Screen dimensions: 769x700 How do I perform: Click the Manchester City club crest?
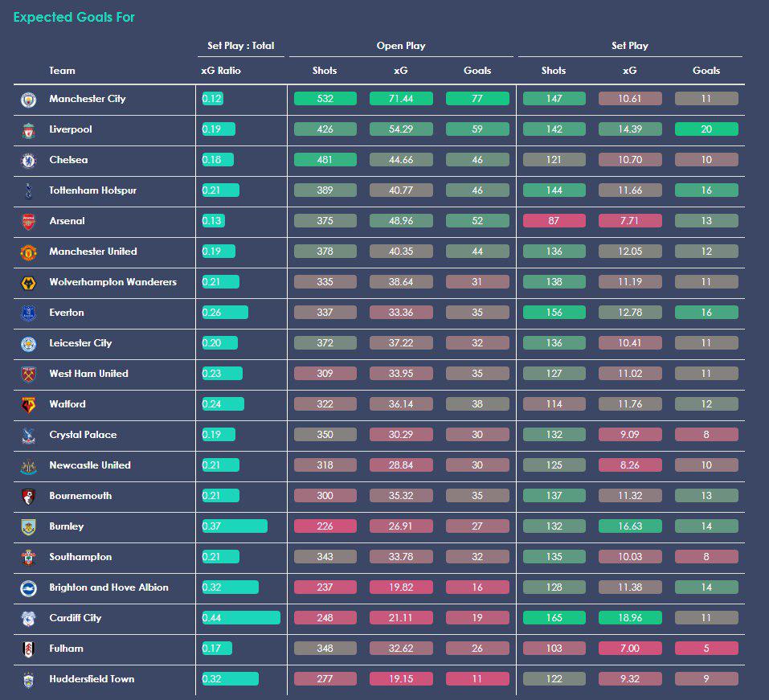tap(28, 100)
